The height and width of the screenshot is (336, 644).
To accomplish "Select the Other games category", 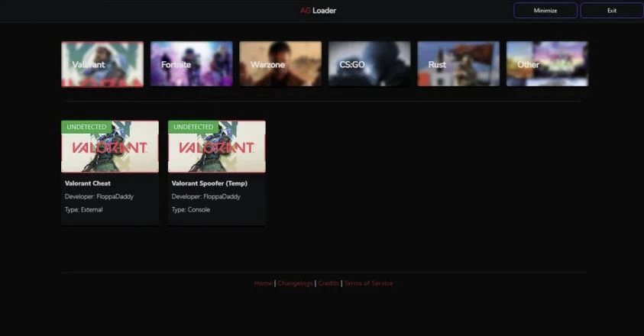I will pos(548,63).
